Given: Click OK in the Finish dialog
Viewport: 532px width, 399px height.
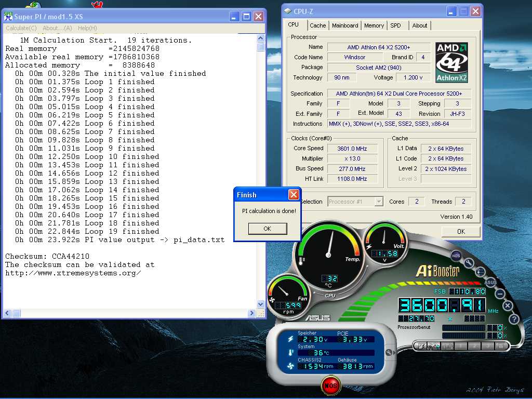Looking at the screenshot, I should tap(268, 229).
